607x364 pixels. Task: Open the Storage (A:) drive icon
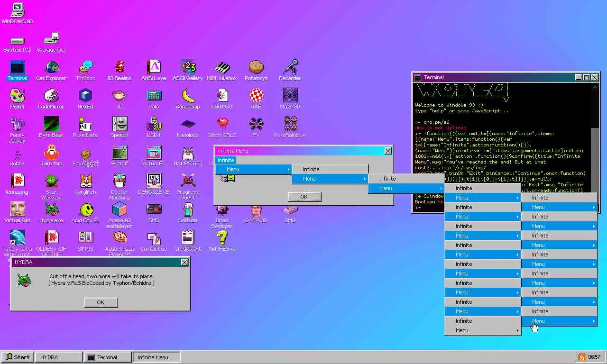pos(51,43)
